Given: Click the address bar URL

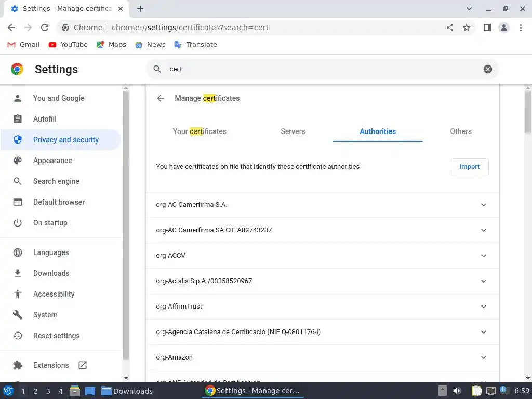Looking at the screenshot, I should (x=190, y=28).
